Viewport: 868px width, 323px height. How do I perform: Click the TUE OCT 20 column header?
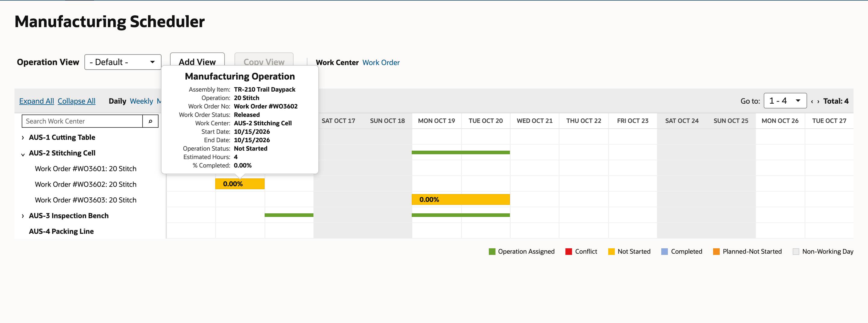coord(486,121)
